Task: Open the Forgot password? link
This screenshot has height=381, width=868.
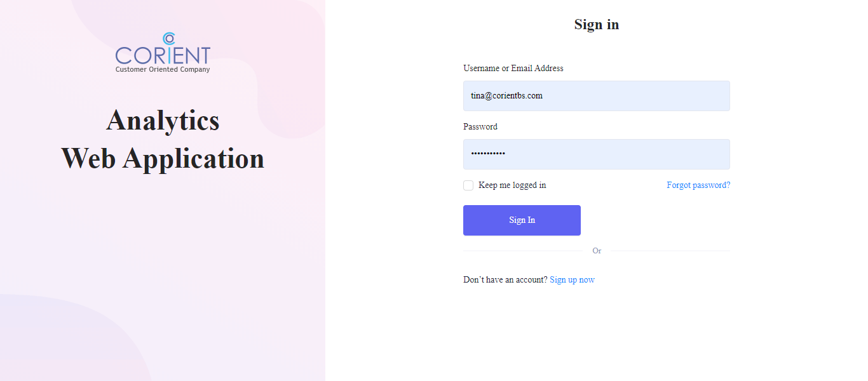Action: 698,185
